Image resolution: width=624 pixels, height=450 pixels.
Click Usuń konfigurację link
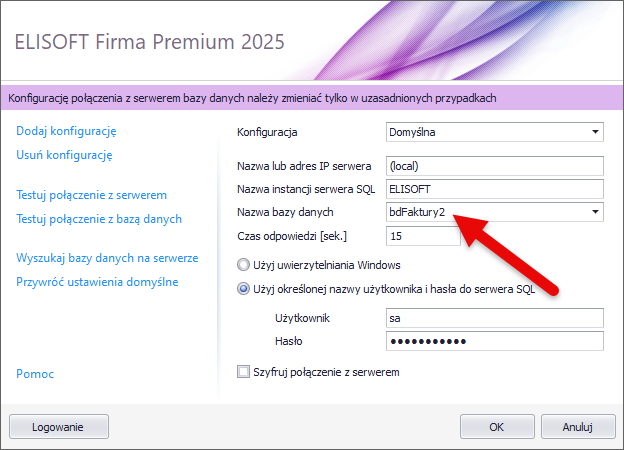(x=64, y=155)
